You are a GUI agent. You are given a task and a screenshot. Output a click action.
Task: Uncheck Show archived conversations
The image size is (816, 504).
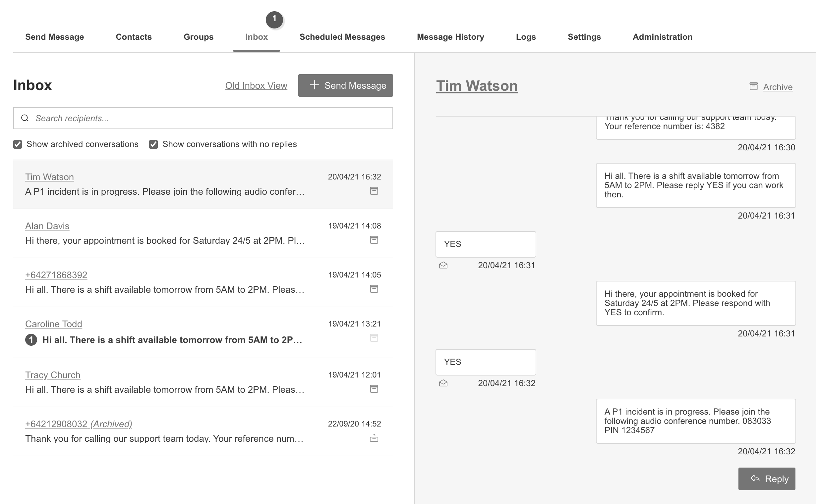pos(18,144)
